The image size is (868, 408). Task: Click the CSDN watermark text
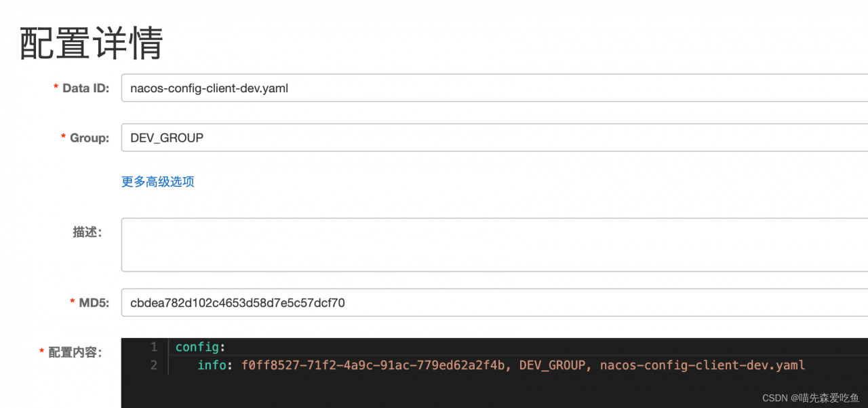pos(810,398)
